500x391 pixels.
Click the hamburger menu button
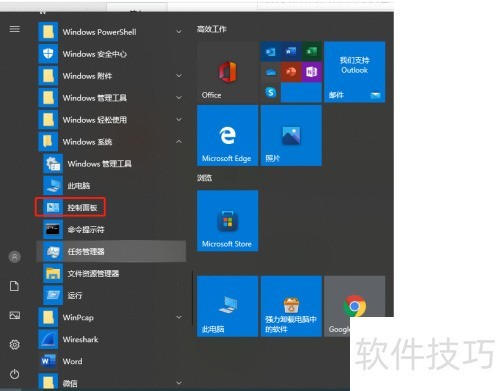15,29
